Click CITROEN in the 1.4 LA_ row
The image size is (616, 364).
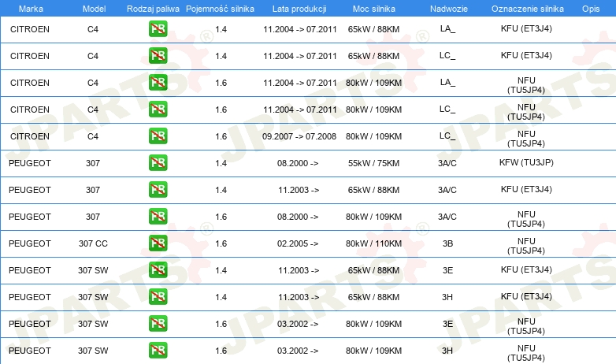[30, 29]
